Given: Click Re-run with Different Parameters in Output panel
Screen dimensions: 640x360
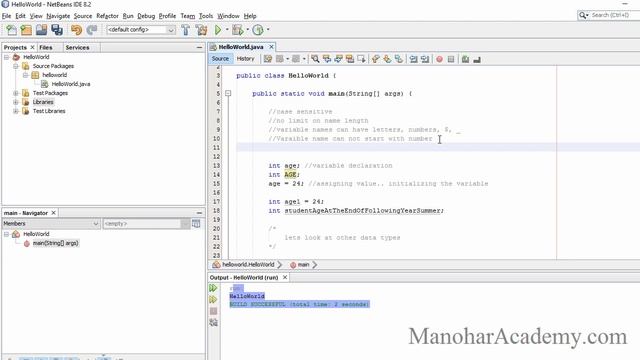Looking at the screenshot, I should [x=213, y=300].
